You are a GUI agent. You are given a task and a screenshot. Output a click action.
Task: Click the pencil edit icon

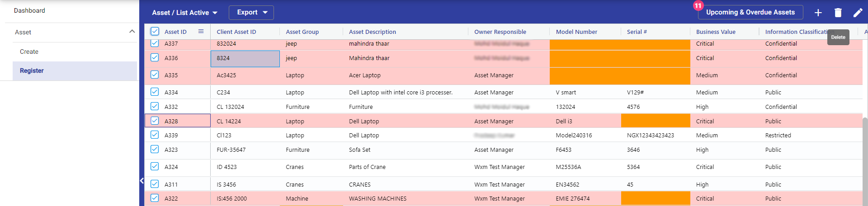pyautogui.click(x=858, y=13)
